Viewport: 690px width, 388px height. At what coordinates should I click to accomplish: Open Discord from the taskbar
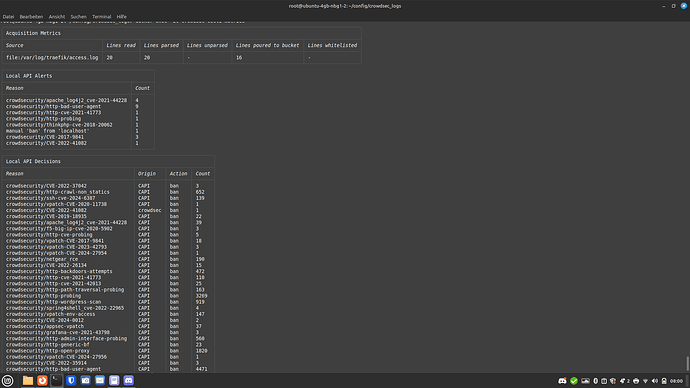click(x=128, y=381)
